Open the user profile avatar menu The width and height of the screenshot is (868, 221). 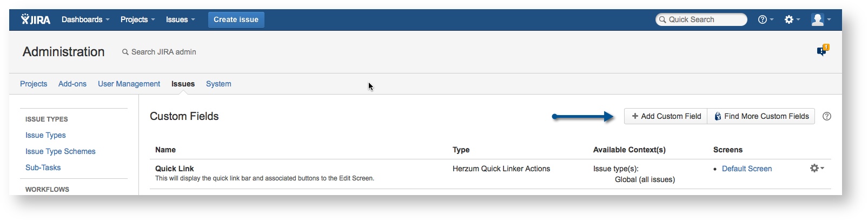point(820,19)
